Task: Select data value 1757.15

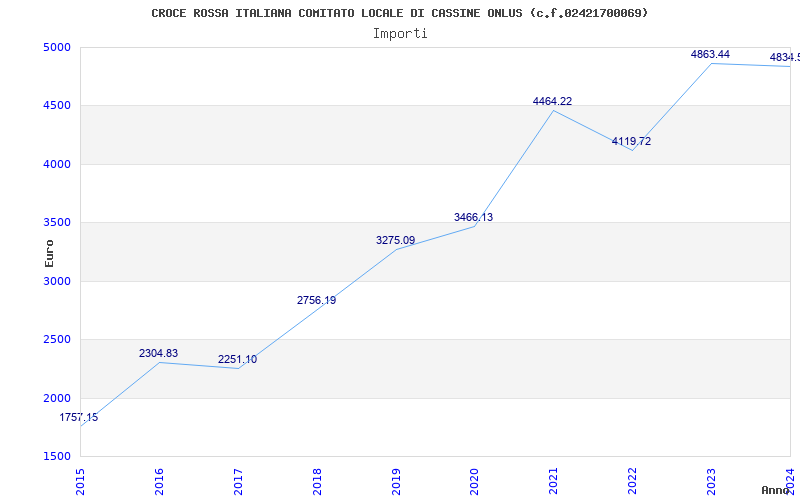Action: (79, 417)
